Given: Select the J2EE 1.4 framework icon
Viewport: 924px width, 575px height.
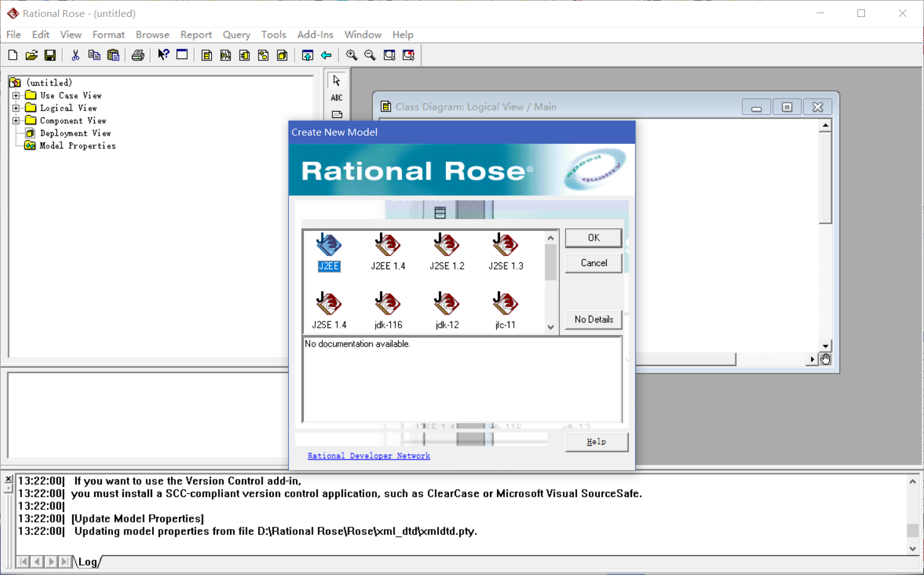Looking at the screenshot, I should (x=388, y=252).
